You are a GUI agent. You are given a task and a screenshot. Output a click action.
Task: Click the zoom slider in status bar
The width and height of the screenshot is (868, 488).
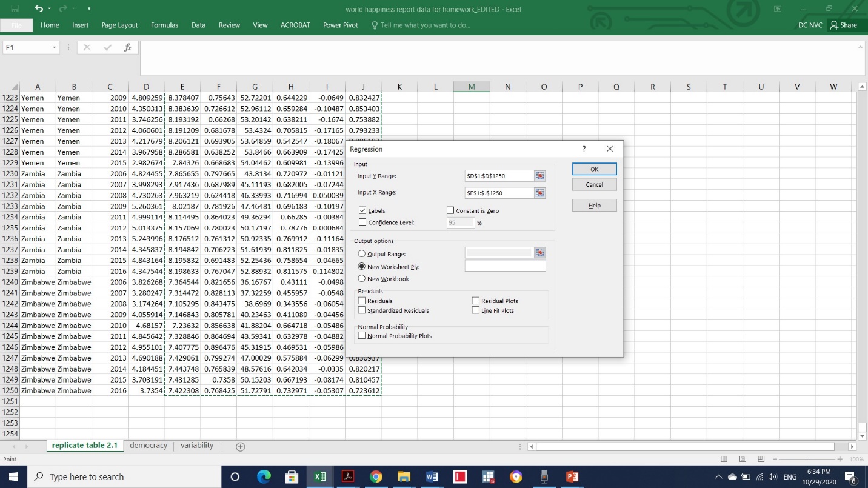[807, 459]
